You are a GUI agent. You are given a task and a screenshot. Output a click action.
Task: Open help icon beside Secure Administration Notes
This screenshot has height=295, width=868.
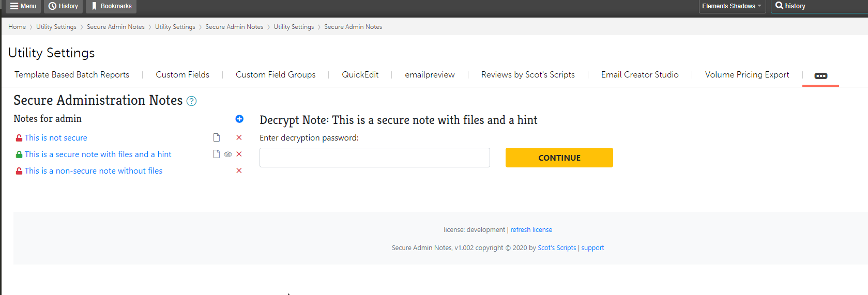(x=191, y=101)
